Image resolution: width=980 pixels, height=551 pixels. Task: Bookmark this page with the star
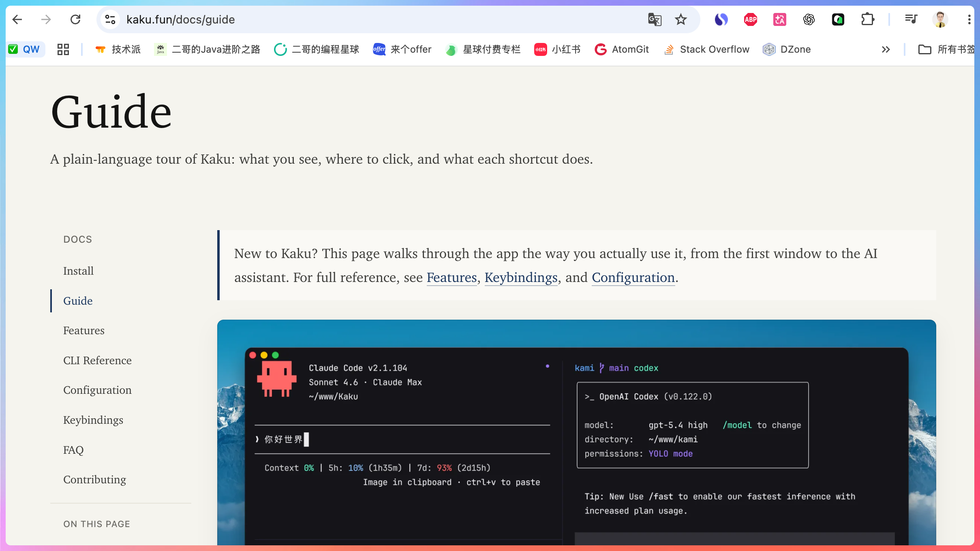(x=681, y=19)
